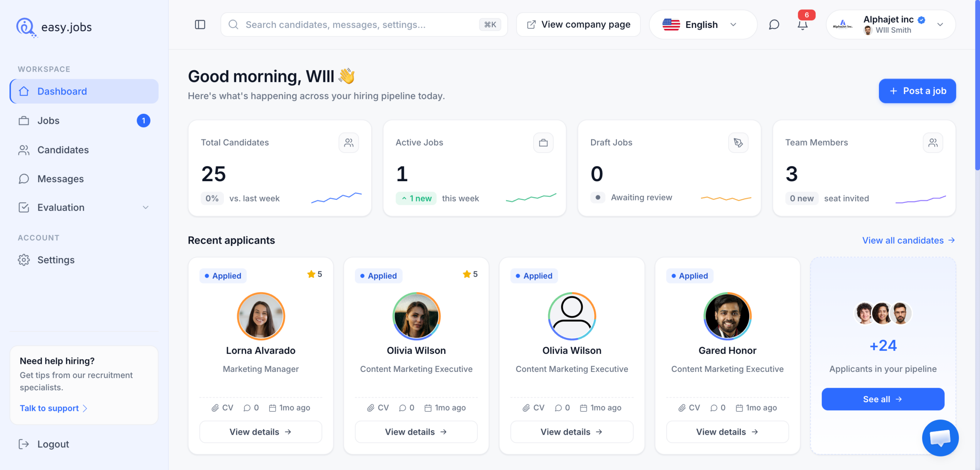Click the Lorna Alvarado name text

[261, 350]
